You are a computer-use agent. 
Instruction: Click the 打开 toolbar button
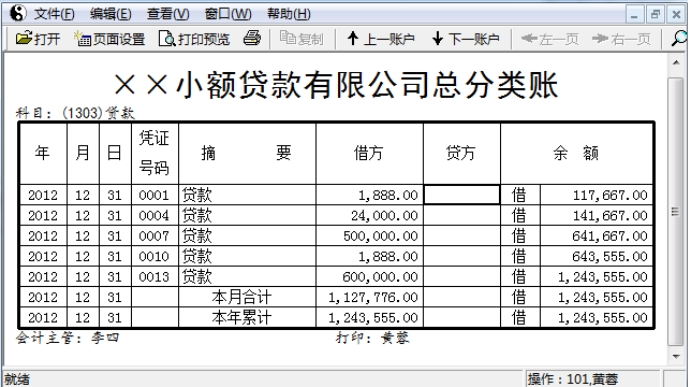[x=38, y=39]
